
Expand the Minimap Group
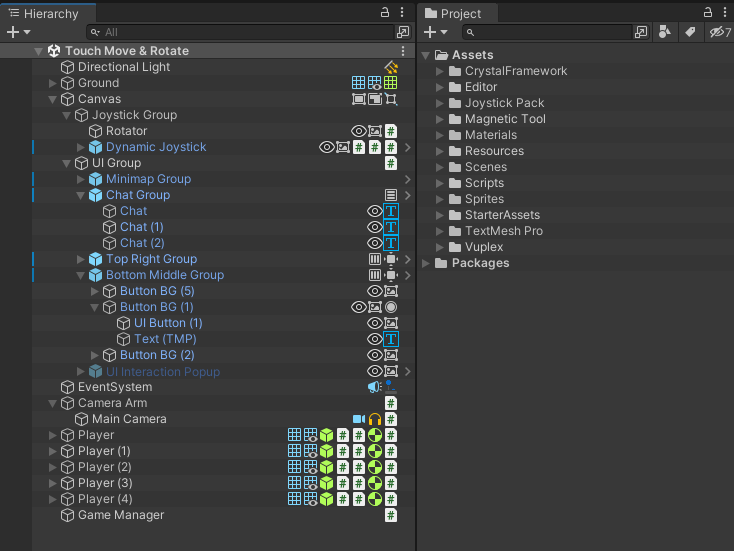pos(81,179)
